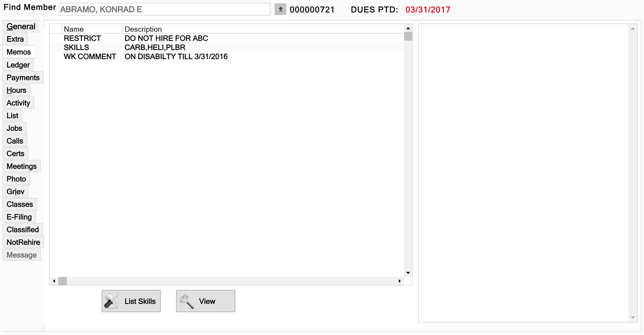Screen dimensions: 644x335
Task: Click the View magnifying glass icon
Action: pos(187,301)
